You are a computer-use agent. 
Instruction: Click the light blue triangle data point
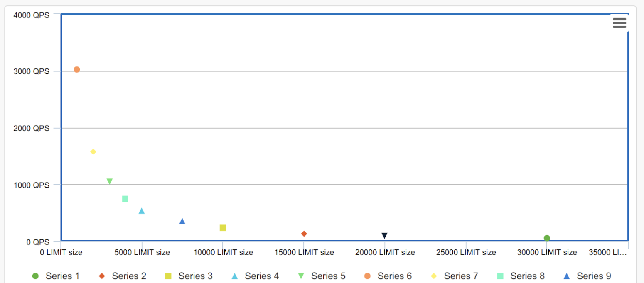tap(142, 211)
